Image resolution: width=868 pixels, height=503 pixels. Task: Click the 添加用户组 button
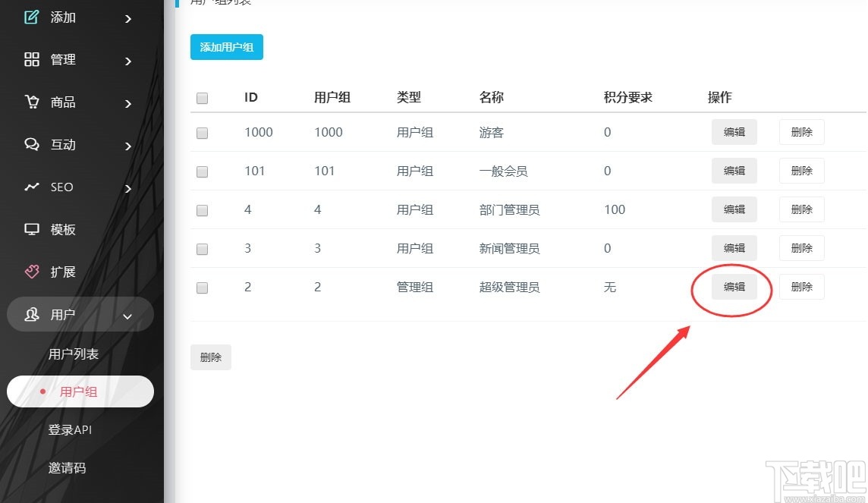(x=226, y=46)
